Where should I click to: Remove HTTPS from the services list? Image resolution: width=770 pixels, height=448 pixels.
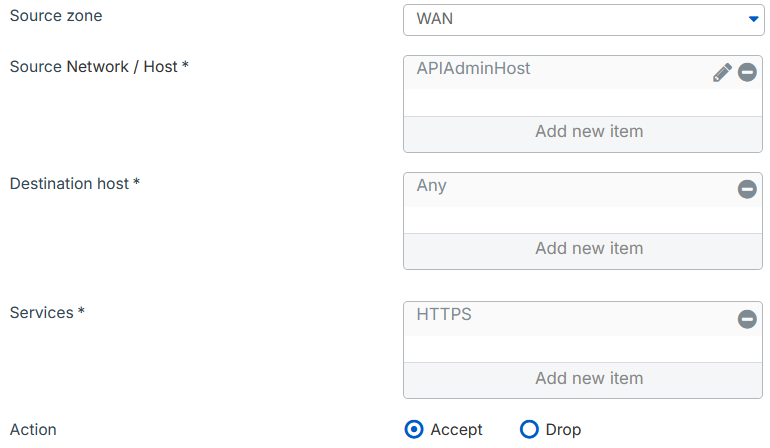747,319
